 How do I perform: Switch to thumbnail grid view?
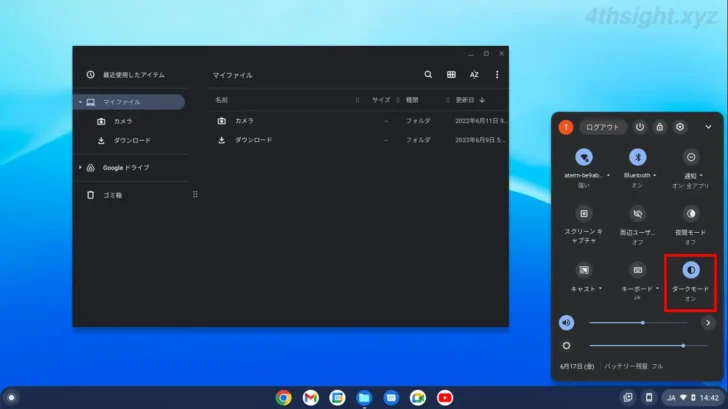click(451, 75)
